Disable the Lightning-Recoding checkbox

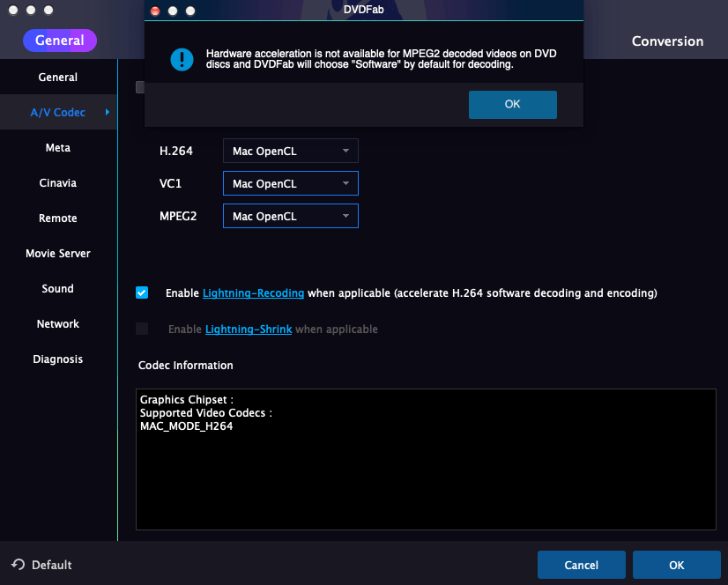pyautogui.click(x=142, y=292)
